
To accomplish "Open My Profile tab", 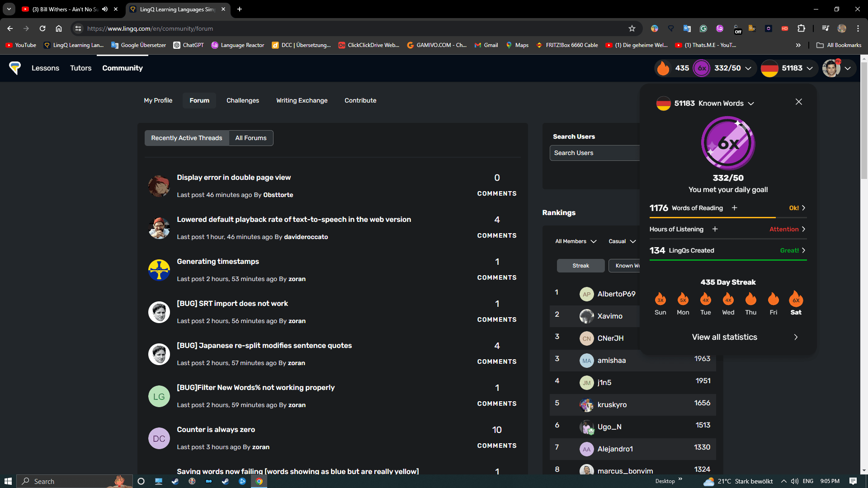I will [158, 100].
